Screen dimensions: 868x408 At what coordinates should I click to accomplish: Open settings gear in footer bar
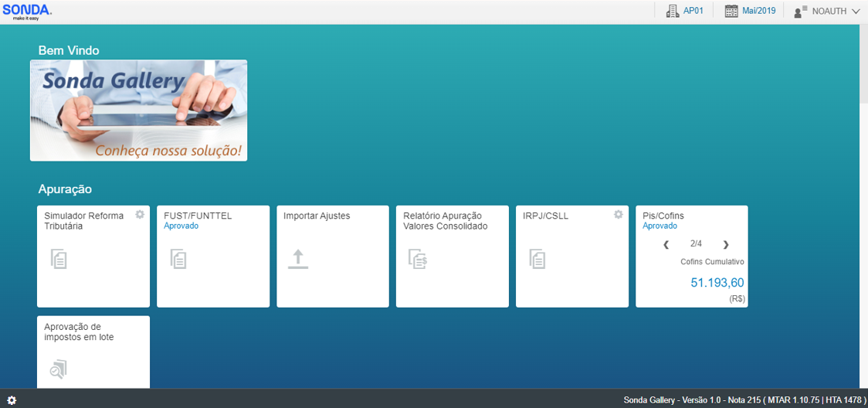coord(12,400)
